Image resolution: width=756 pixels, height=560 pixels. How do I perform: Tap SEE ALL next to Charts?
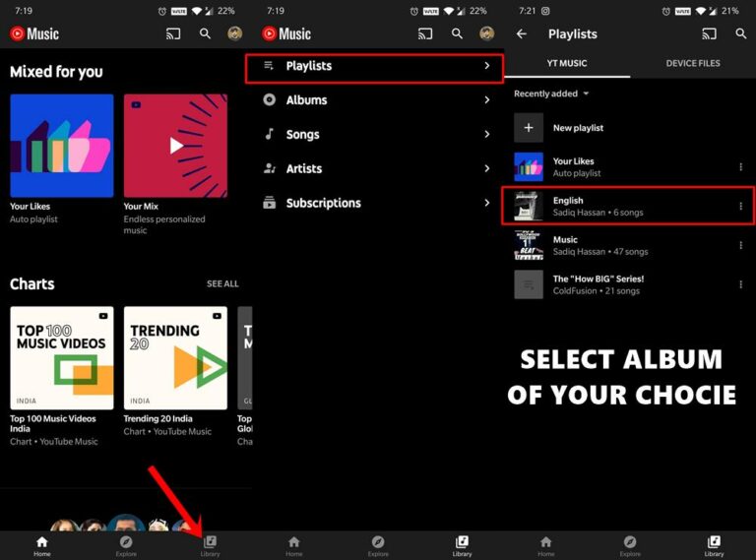coord(222,283)
